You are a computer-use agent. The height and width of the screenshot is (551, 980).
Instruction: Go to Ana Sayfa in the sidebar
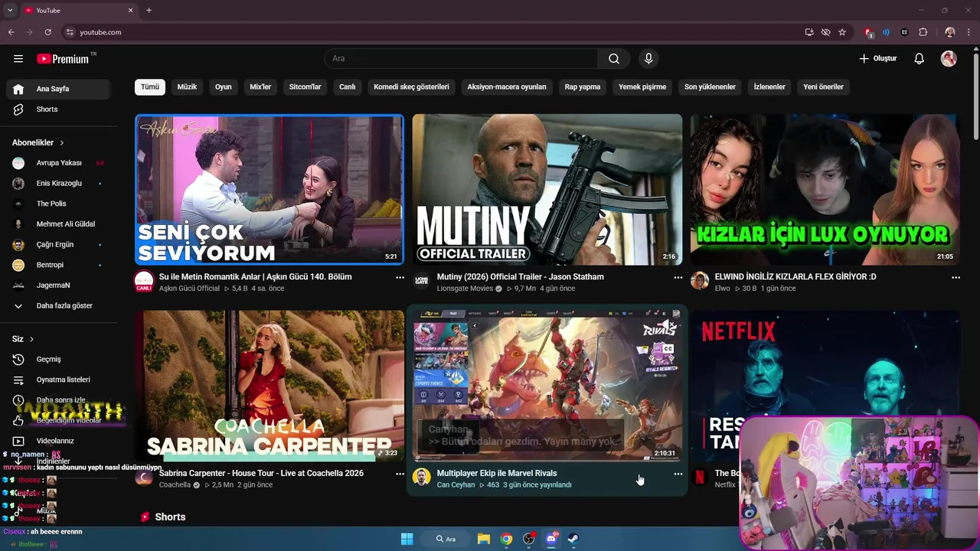pos(58,89)
